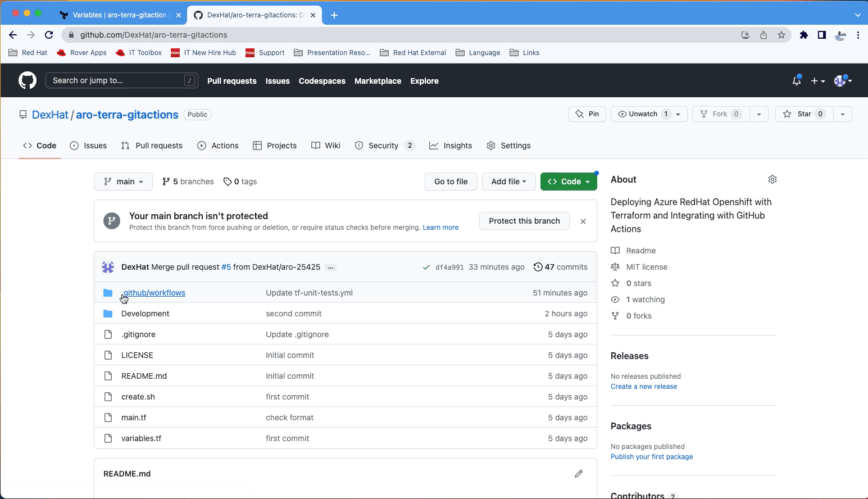Image resolution: width=868 pixels, height=499 pixels.
Task: Click the browser back arrow
Action: (13, 35)
